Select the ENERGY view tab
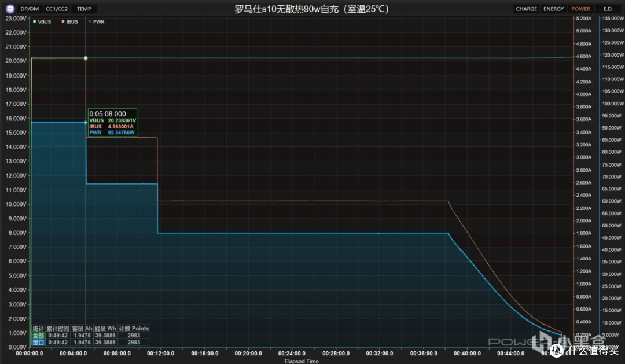 point(554,9)
